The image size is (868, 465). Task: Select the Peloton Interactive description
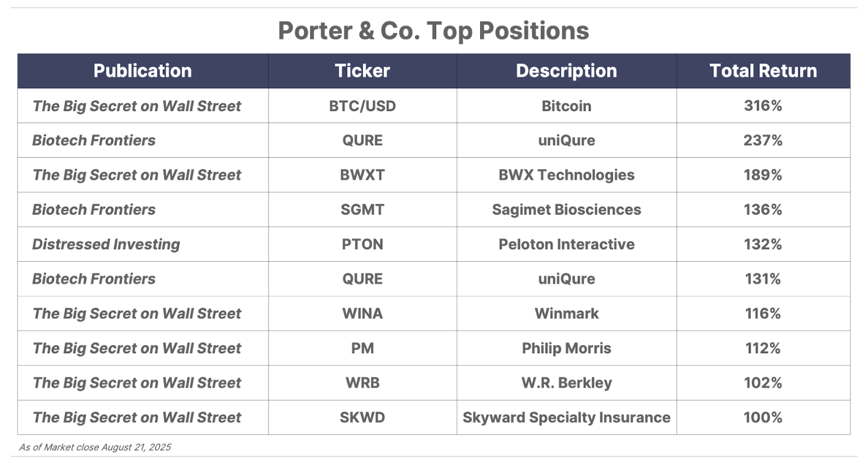coord(566,244)
